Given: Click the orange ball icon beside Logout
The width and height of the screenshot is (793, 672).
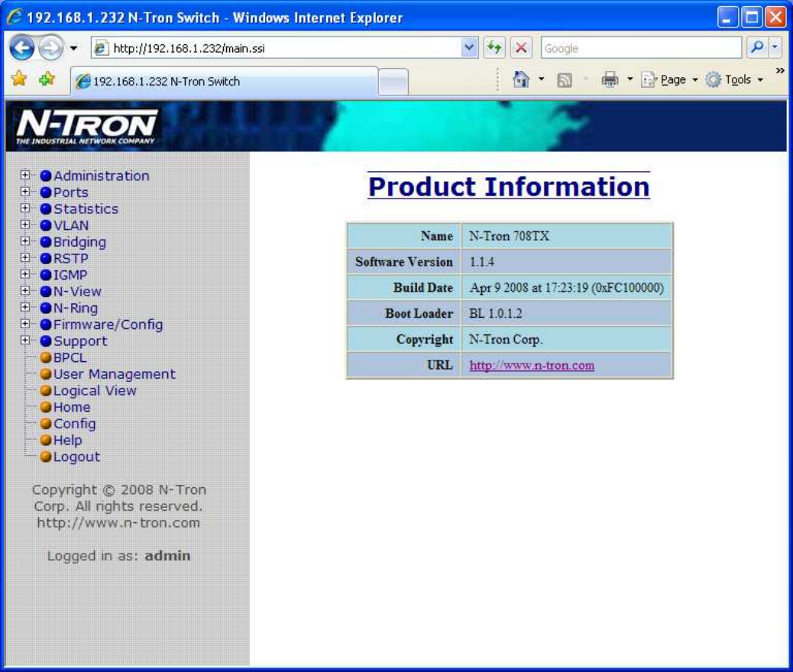Looking at the screenshot, I should 46,457.
